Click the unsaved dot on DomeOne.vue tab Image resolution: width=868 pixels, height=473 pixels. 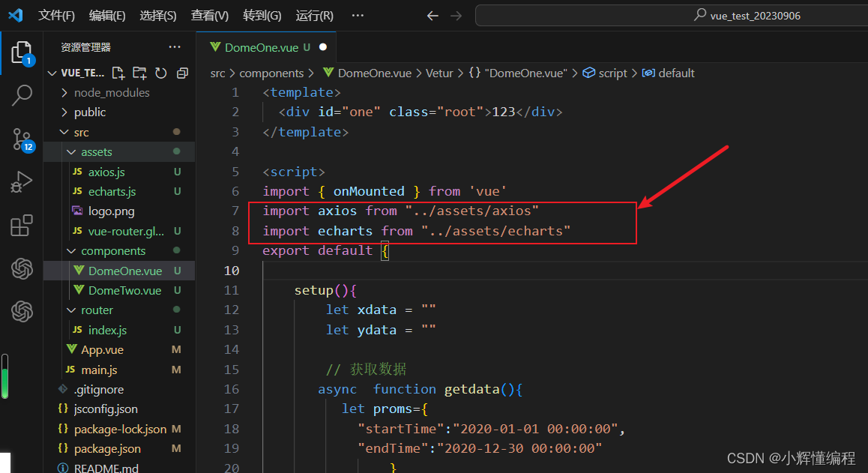pos(323,48)
